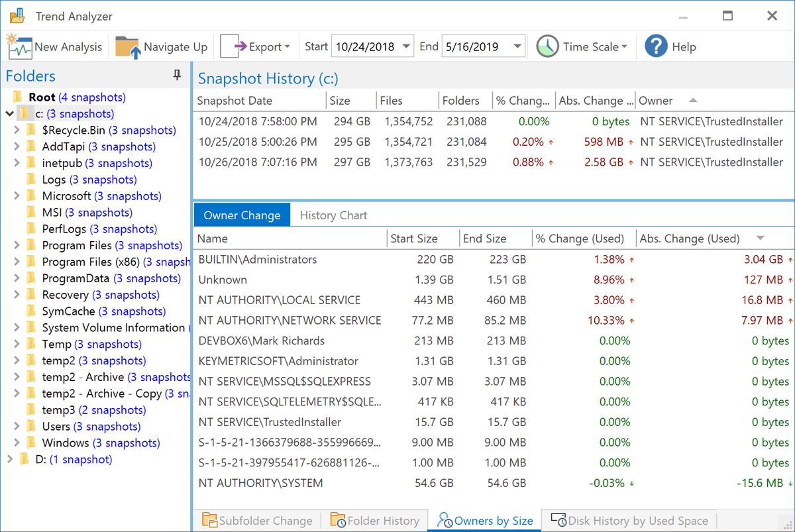Sort snapshots by Files column header
Viewport: 795px width, 532px height.
pos(407,101)
